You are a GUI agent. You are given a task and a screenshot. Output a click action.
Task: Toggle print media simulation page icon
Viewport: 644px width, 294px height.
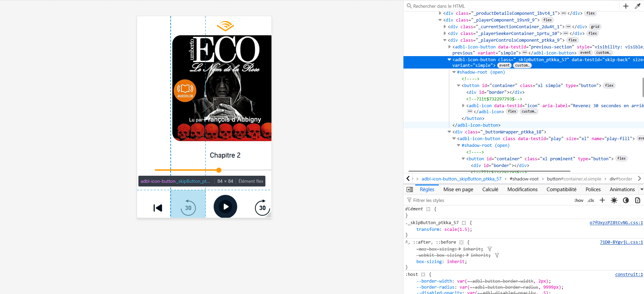click(x=637, y=200)
